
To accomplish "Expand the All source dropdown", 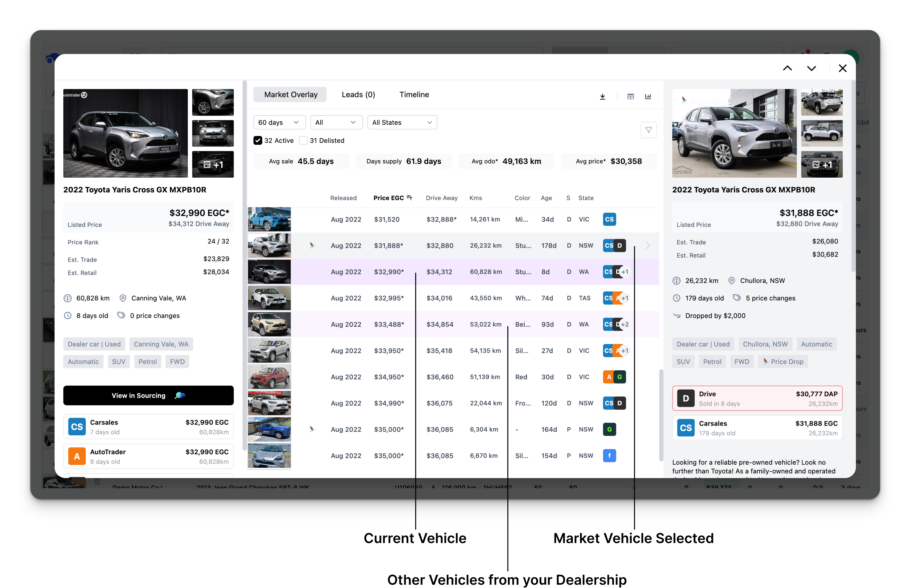I will (x=336, y=123).
